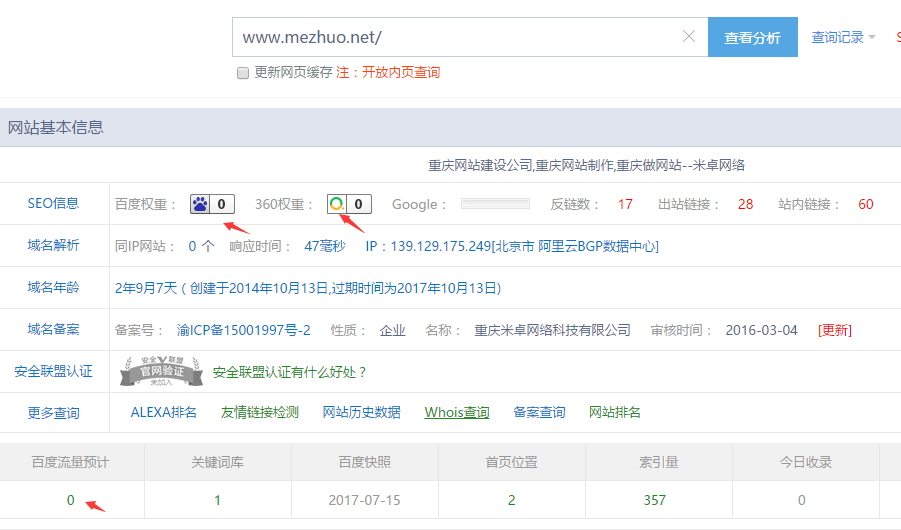Open the 备案查询 link
Image resolution: width=901 pixels, height=530 pixels.
539,412
